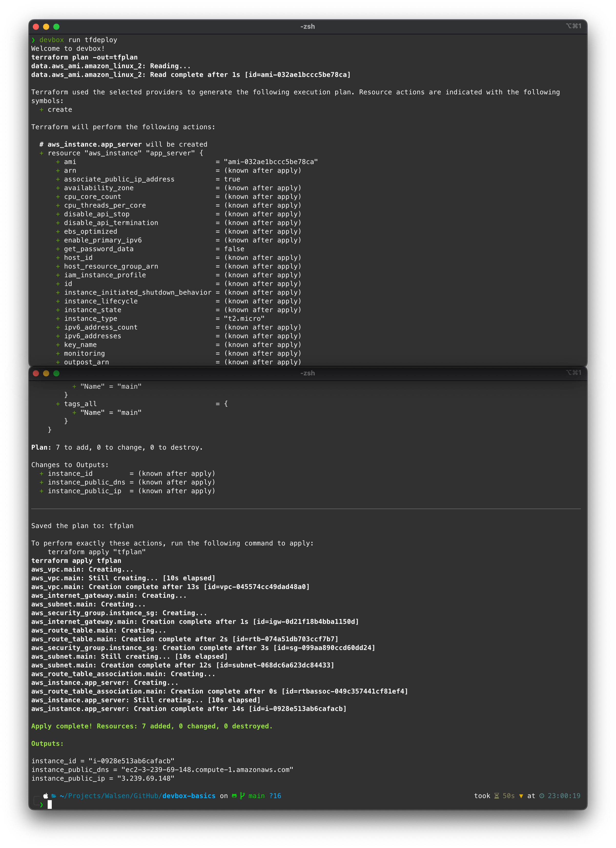Click 'associate_public_ip_address' attribute name
The image size is (616, 848).
pos(119,179)
